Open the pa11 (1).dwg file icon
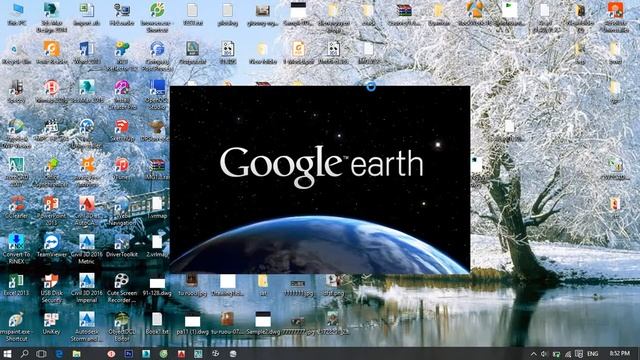640x360 pixels. pyautogui.click(x=192, y=325)
